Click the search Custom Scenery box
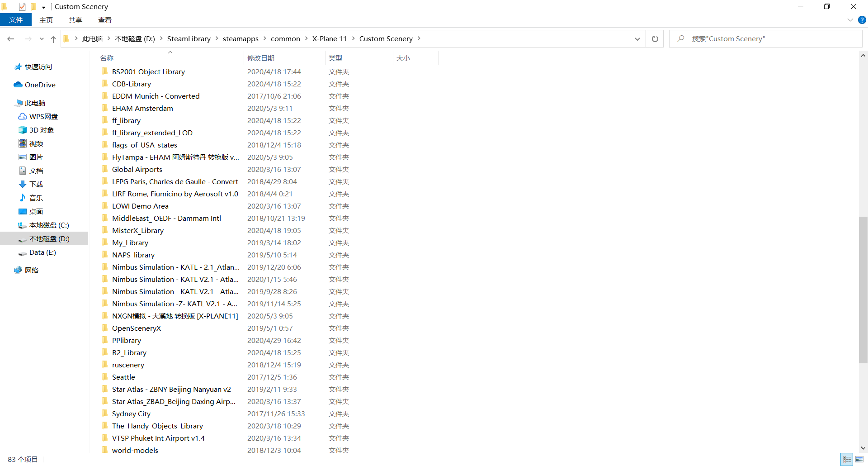This screenshot has height=466, width=868. point(766,39)
